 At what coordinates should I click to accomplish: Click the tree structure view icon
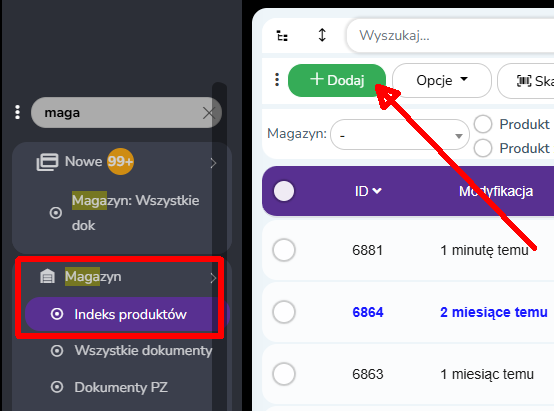(x=282, y=36)
